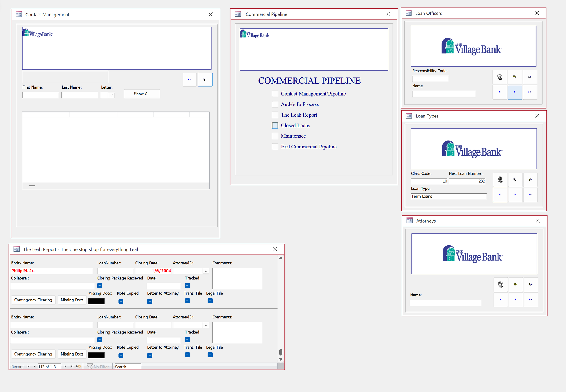The image size is (566, 392).
Task: Expand AttorneyID dropdown in second record
Action: tap(206, 325)
